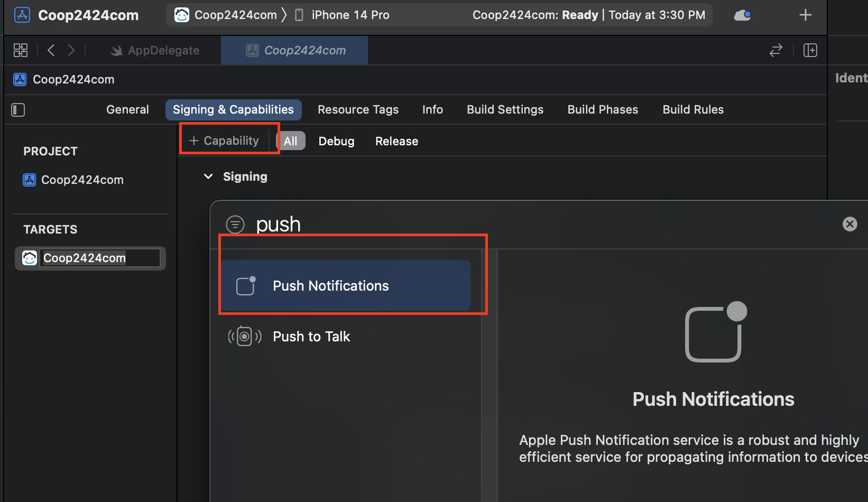Click the large Push Notifications preview icon

716,332
